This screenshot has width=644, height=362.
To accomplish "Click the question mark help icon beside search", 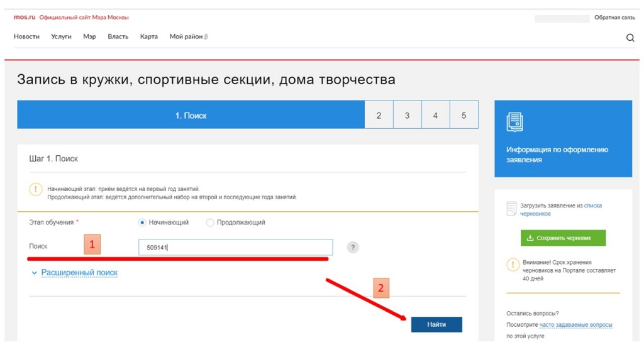I will click(x=353, y=247).
